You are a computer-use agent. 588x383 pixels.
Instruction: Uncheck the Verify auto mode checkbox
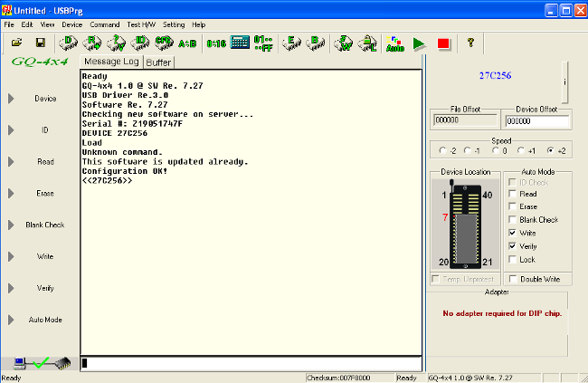(512, 246)
